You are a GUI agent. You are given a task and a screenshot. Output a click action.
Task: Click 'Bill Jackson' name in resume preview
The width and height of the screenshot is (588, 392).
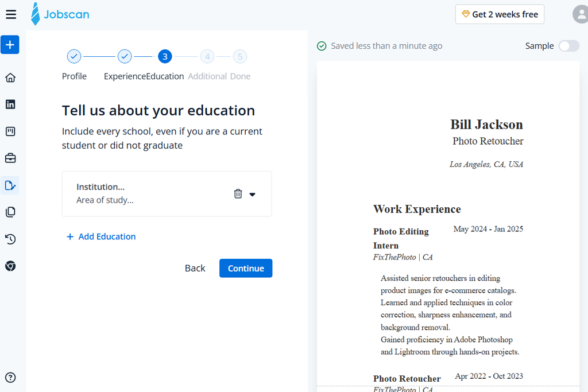pos(486,125)
